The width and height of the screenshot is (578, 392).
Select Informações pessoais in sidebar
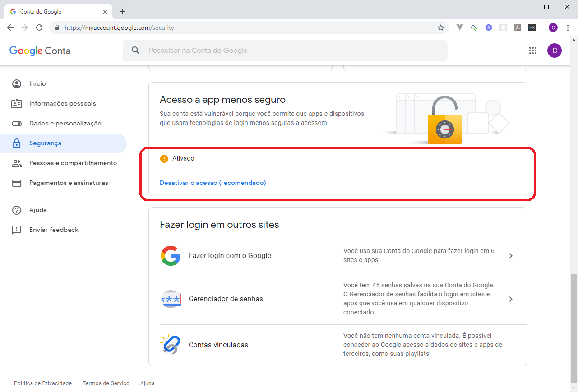point(63,103)
